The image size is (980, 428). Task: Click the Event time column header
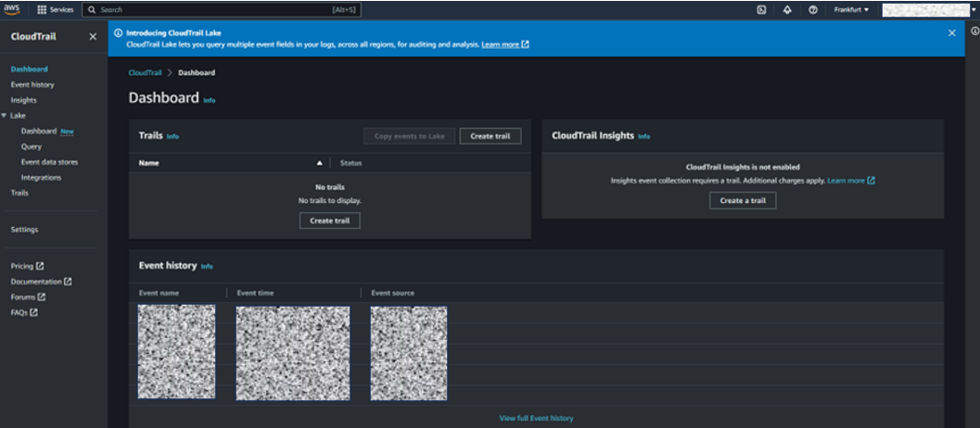(x=255, y=293)
